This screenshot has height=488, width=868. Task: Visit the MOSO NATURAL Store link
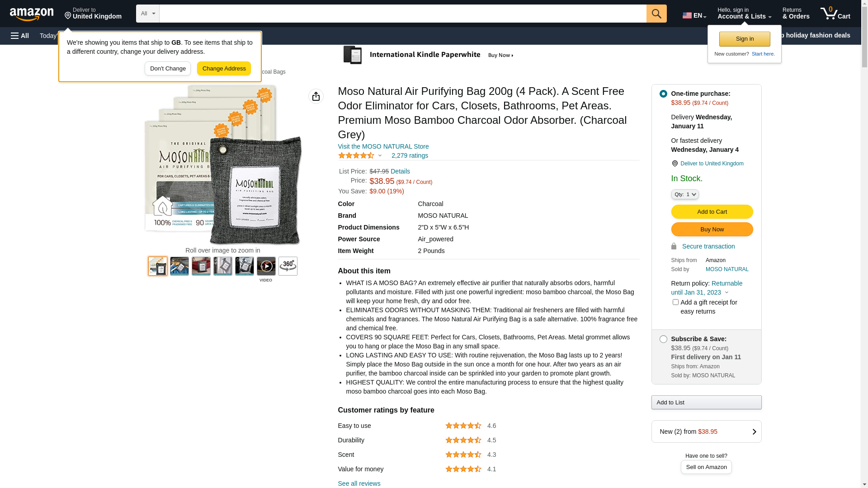tap(383, 146)
